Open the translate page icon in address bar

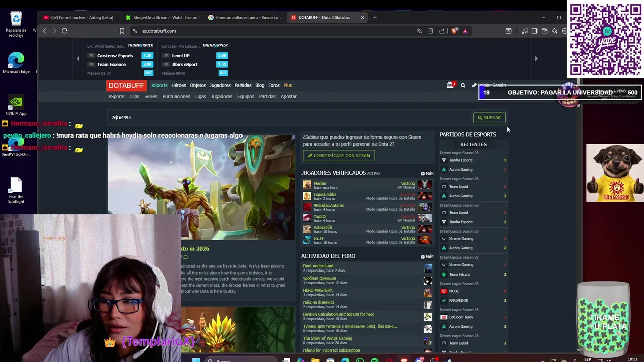[x=419, y=31]
